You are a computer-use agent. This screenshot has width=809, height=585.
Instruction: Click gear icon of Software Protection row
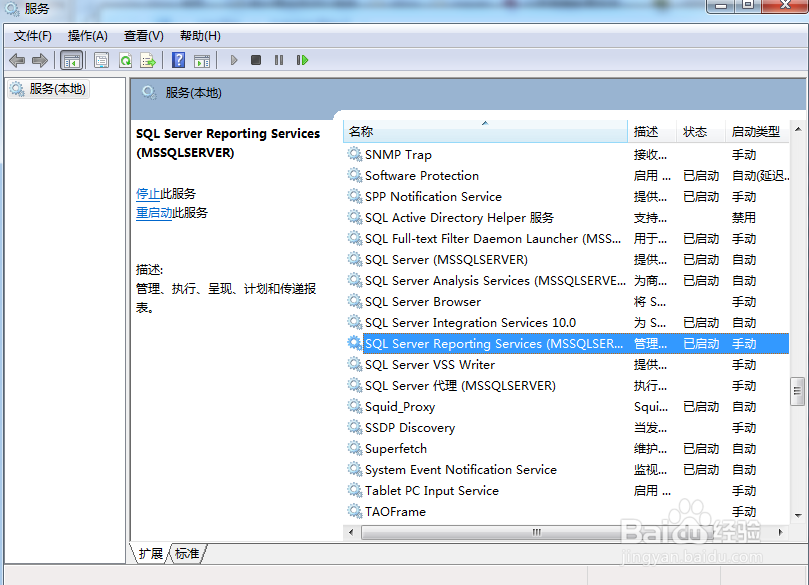click(354, 175)
